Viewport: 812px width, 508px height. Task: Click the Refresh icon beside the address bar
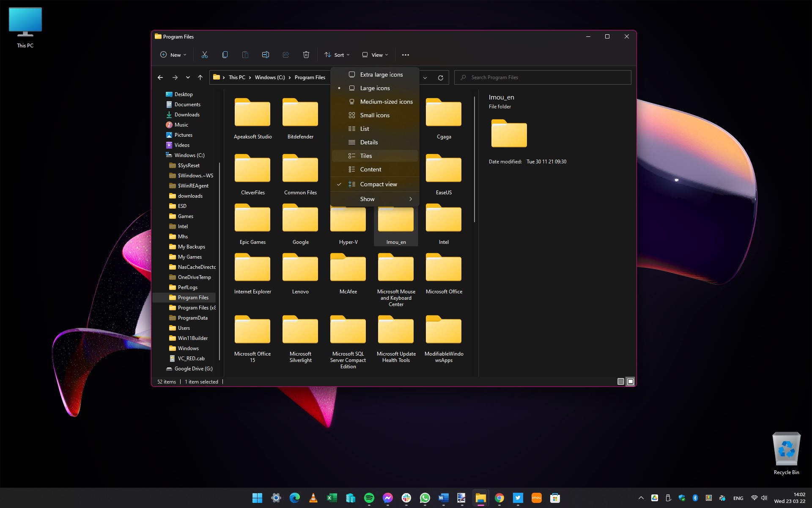coord(441,77)
